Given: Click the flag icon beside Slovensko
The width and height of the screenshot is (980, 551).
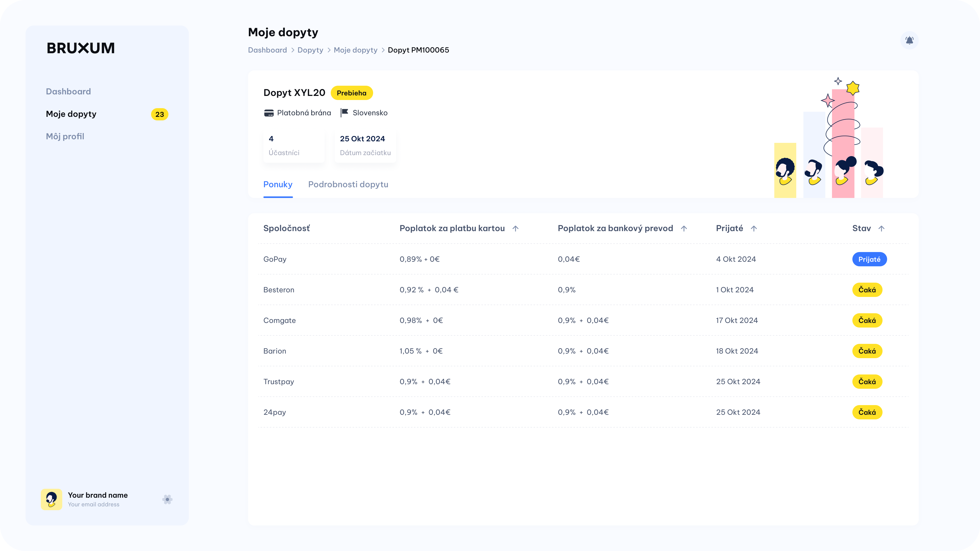Looking at the screenshot, I should pos(344,112).
